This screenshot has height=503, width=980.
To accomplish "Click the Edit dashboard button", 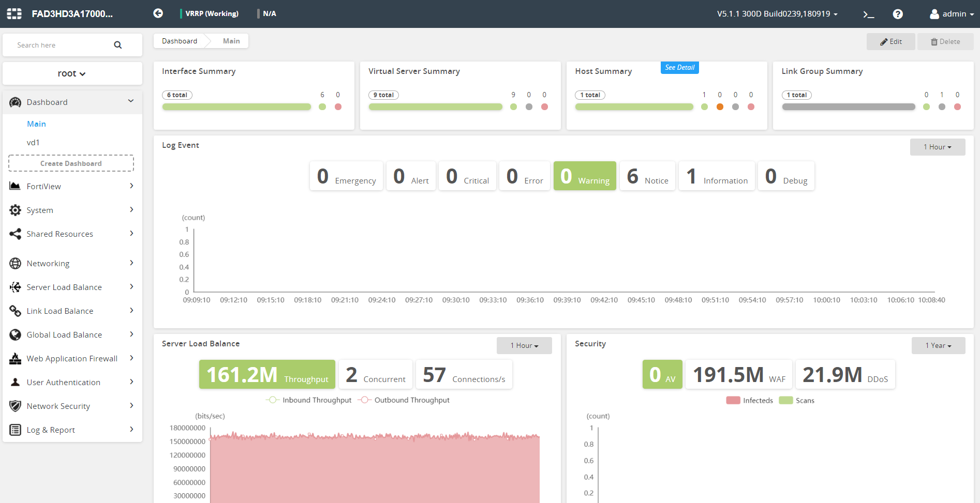I will (x=890, y=42).
